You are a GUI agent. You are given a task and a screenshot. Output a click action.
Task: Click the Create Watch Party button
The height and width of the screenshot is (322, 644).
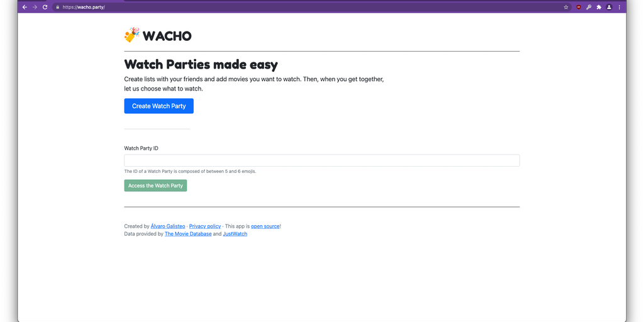coord(158,106)
